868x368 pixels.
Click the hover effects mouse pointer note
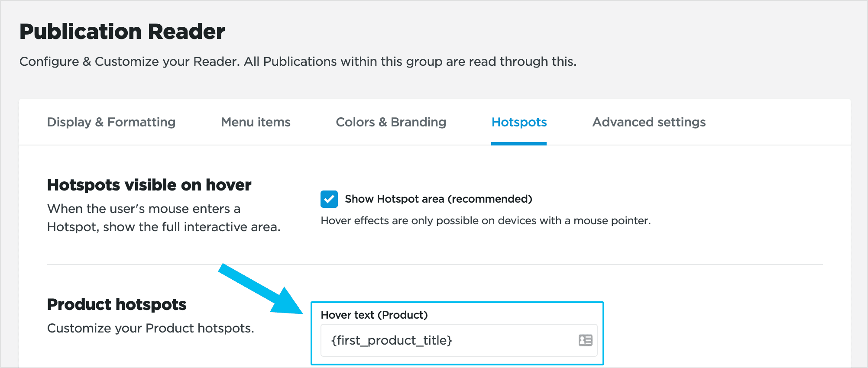coord(486,221)
